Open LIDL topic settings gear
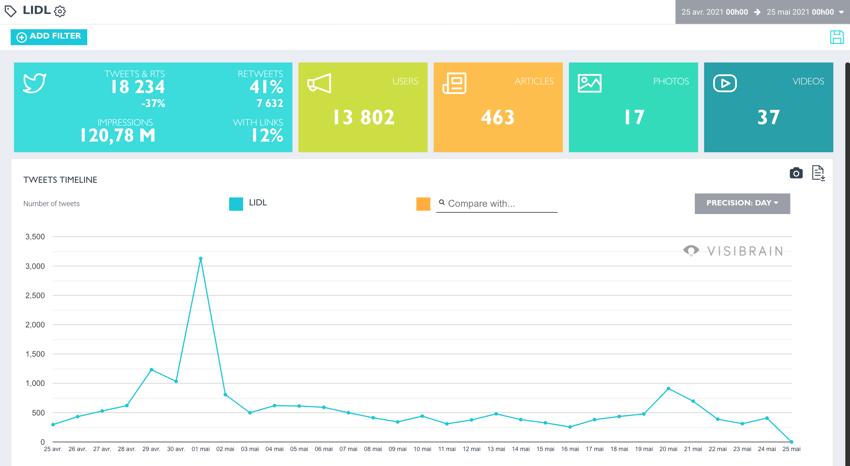850x466 pixels. point(60,11)
